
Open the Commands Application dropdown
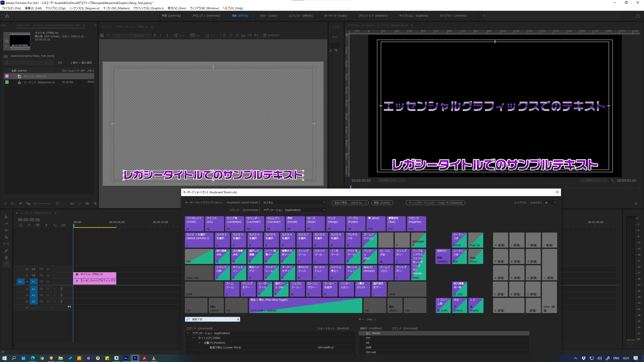point(294,210)
